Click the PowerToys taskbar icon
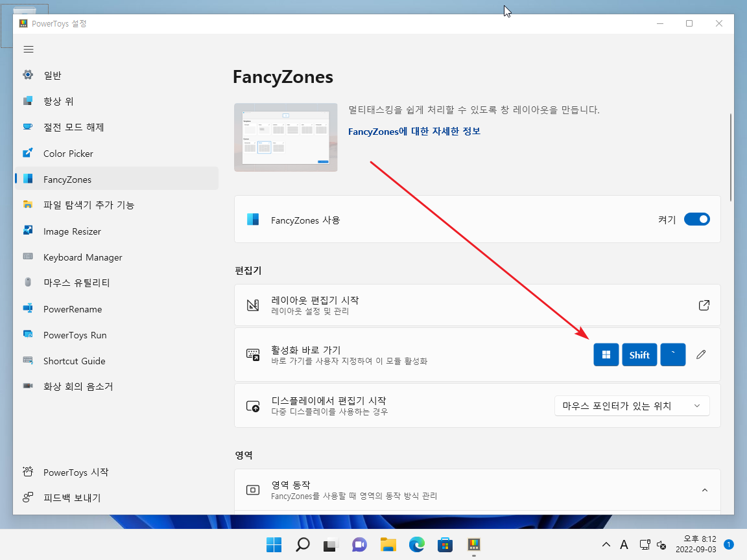The height and width of the screenshot is (560, 747). tap(473, 544)
